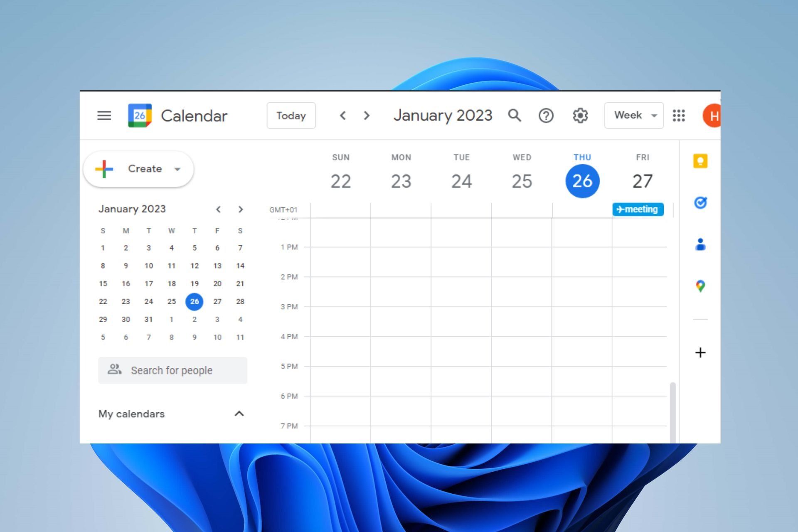This screenshot has height=532, width=798.
Task: Click the Maps icon in sidebar
Action: (x=700, y=286)
